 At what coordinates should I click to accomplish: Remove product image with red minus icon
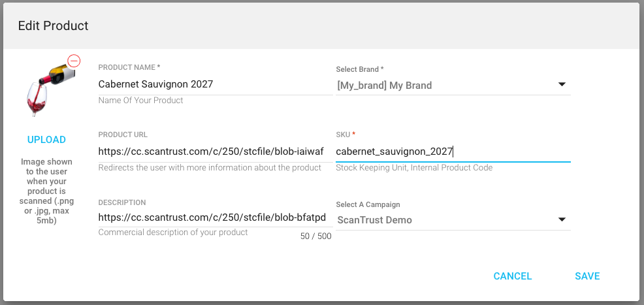click(x=74, y=61)
